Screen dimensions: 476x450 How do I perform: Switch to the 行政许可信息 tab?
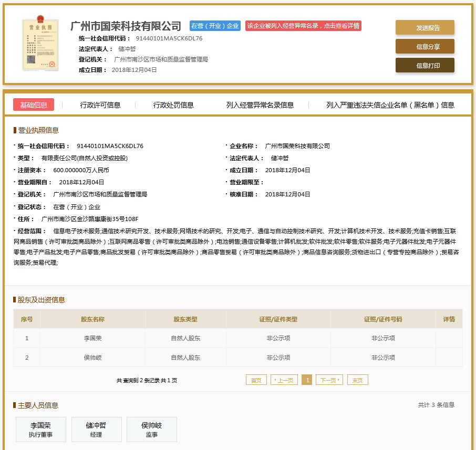click(x=100, y=105)
